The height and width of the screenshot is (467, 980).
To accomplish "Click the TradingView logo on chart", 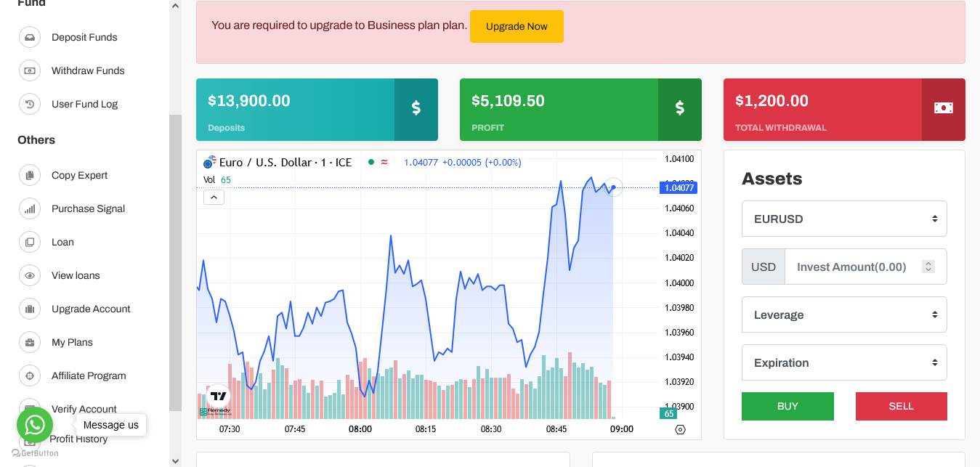I will pos(218,396).
